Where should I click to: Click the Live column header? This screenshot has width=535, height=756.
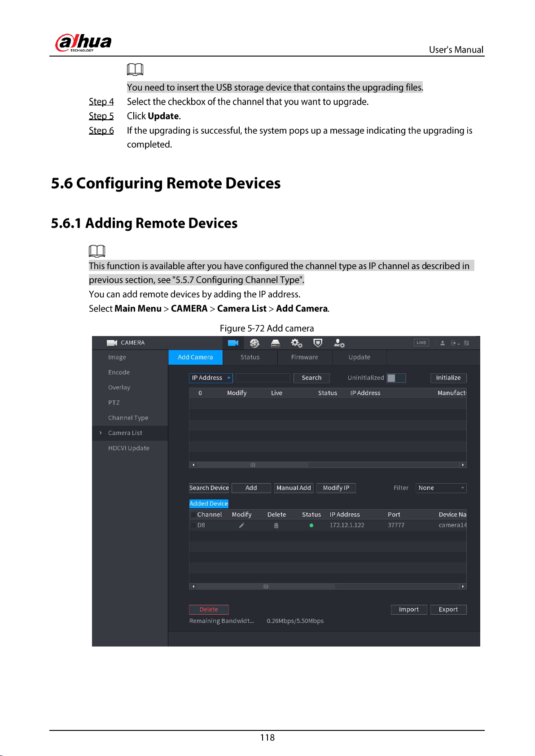tap(277, 393)
